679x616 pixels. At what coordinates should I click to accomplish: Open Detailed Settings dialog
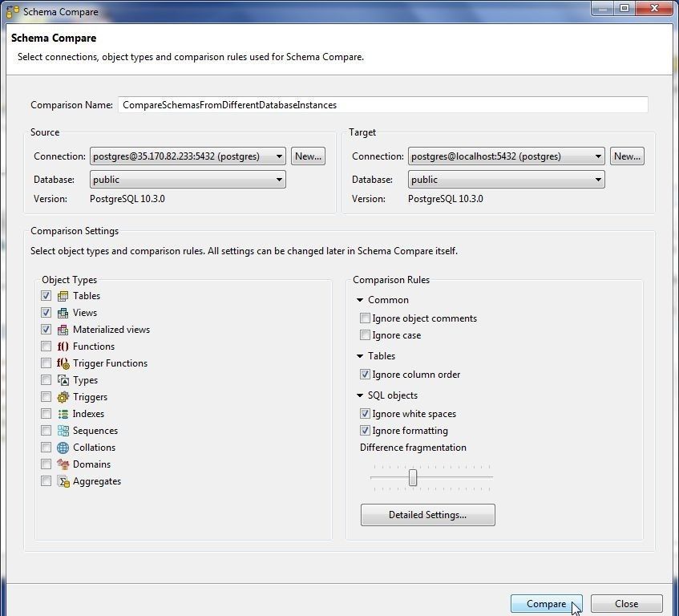428,515
